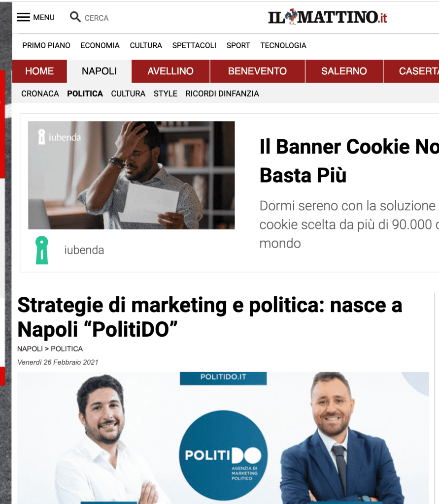Click the magnifying glass search icon
The image size is (439, 504).
tap(75, 17)
